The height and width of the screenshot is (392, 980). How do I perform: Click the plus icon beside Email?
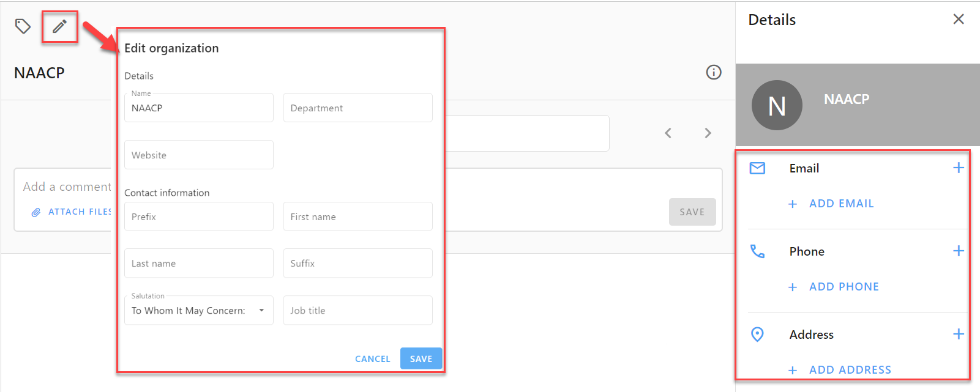tap(959, 168)
